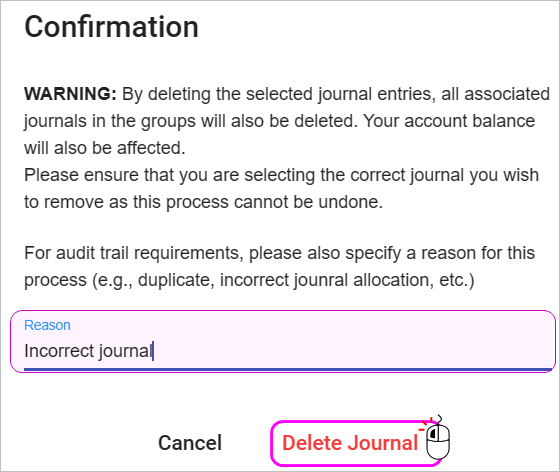Image resolution: width=560 pixels, height=472 pixels.
Task: Click the typed text "Incorrect journal"
Action: point(88,351)
